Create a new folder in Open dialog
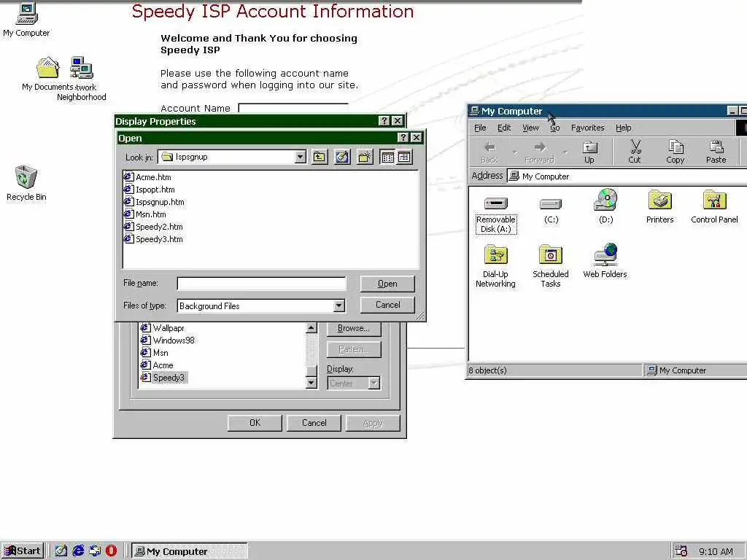This screenshot has height=560, width=747. (x=365, y=157)
